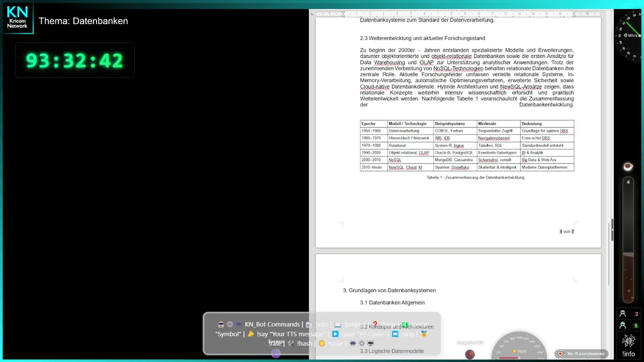Click the heading 3.3 Logische Datenmodelle
644x362 pixels.
coord(392,351)
